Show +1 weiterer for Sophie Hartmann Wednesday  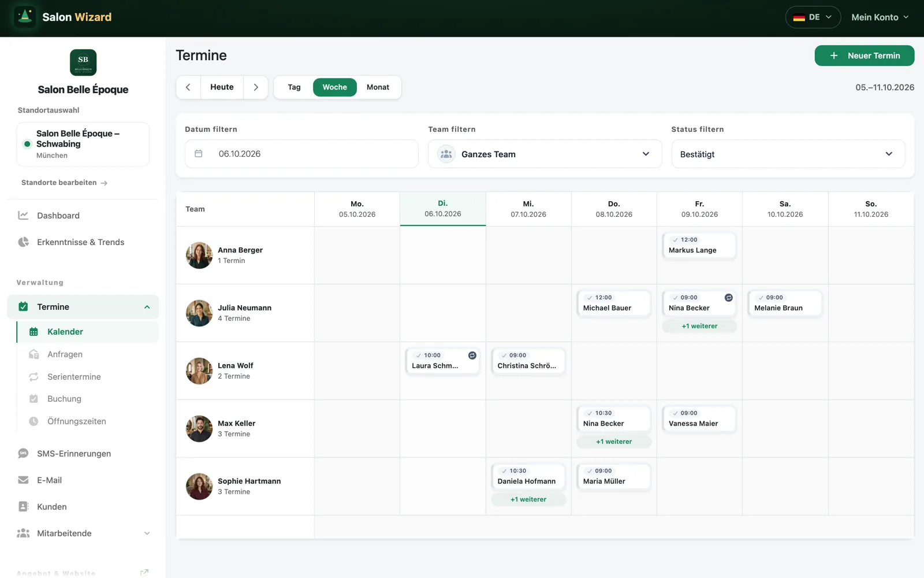[528, 499]
